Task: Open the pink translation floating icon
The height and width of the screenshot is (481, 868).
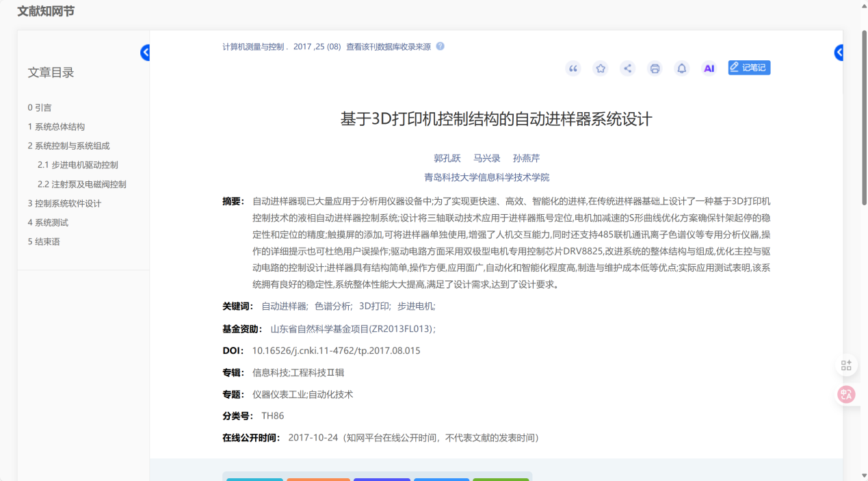Action: [x=846, y=394]
